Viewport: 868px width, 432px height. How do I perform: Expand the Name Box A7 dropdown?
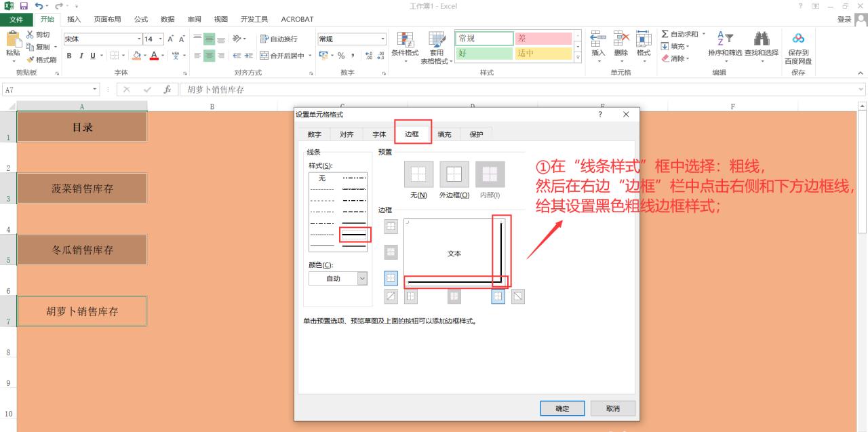pos(95,90)
